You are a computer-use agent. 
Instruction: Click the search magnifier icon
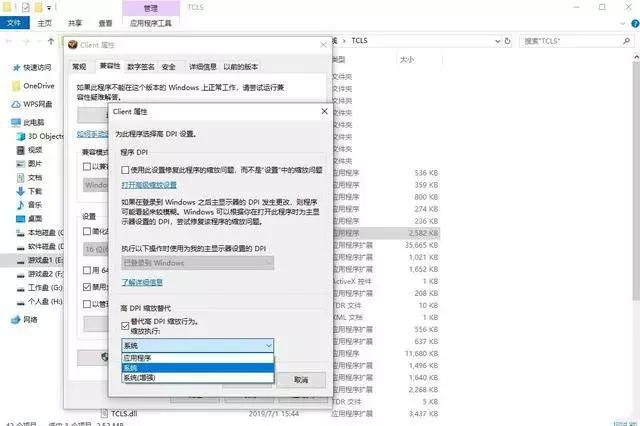(627, 41)
